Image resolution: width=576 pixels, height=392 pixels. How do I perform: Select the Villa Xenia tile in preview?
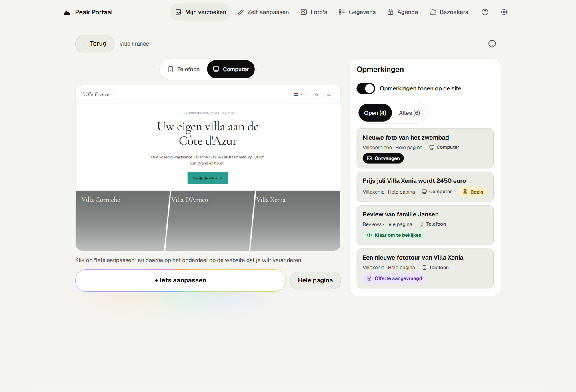295,221
